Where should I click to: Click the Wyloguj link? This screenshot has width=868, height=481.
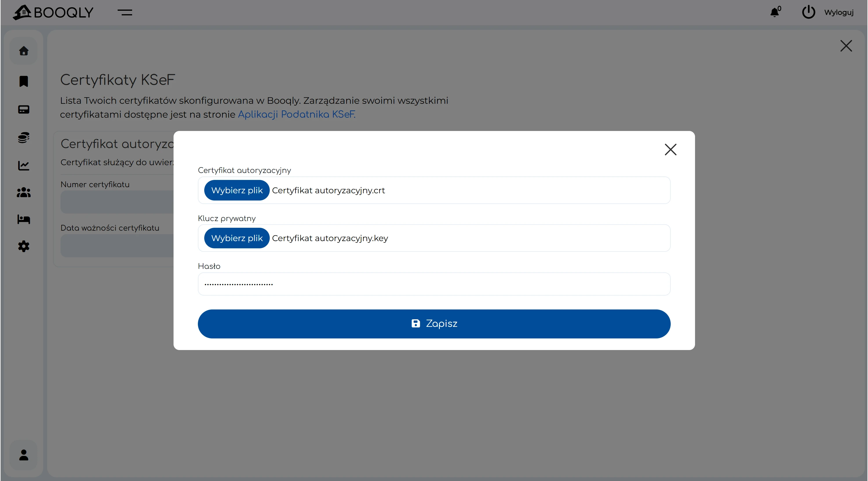[839, 12]
